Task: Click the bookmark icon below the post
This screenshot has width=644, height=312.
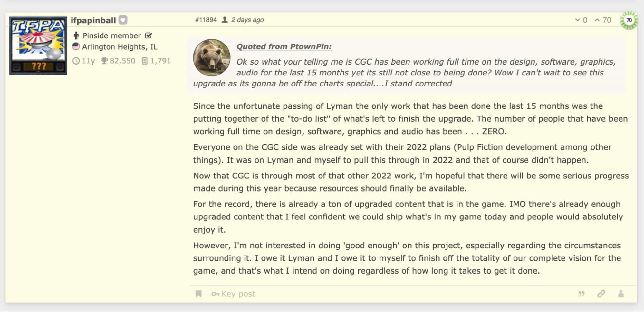Action: (x=199, y=294)
